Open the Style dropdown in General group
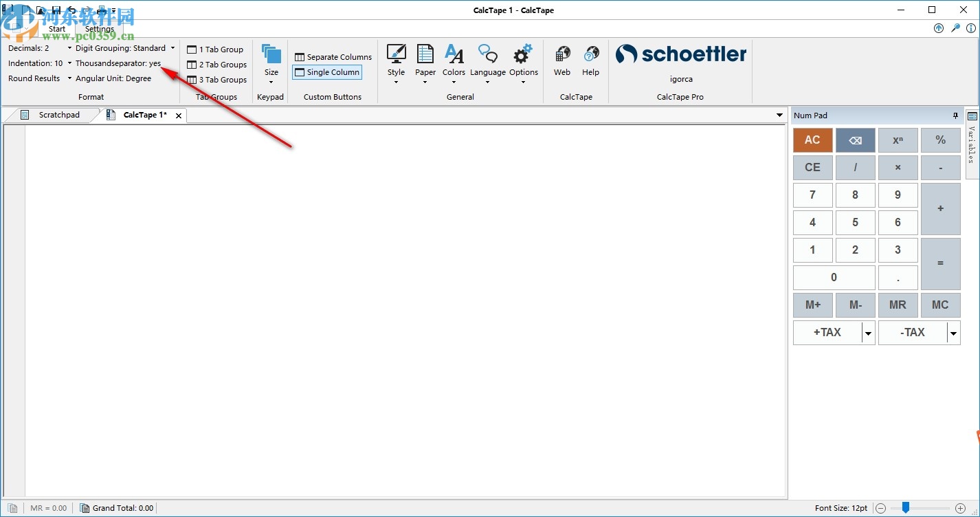980x517 pixels. point(396,63)
